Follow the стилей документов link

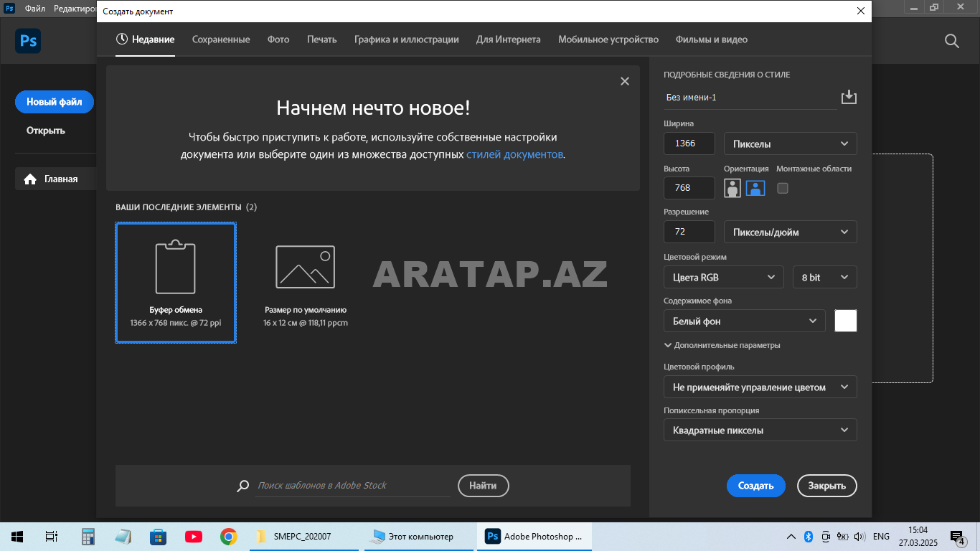click(x=514, y=154)
